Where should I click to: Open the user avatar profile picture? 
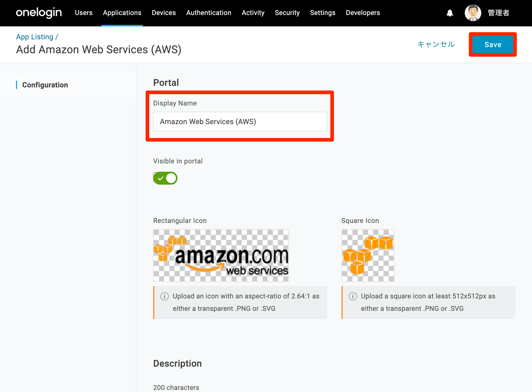coord(473,13)
